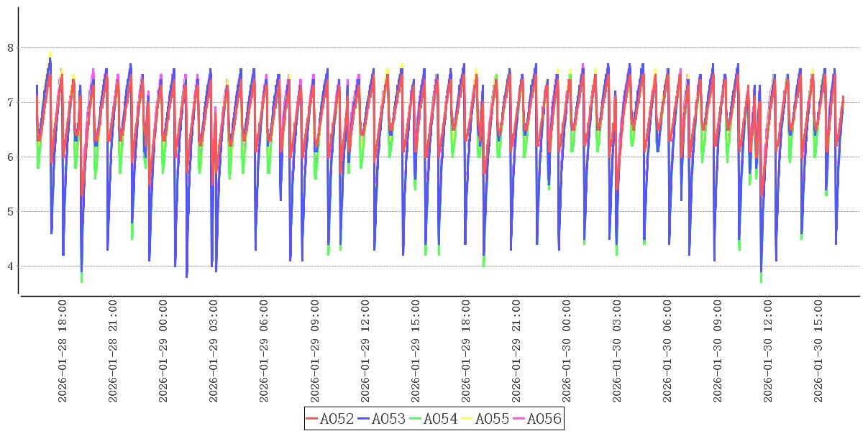Viewport: 868px width, 431px height.
Task: Click the 2026-01-29 06:00 x-axis label
Action: [x=264, y=352]
